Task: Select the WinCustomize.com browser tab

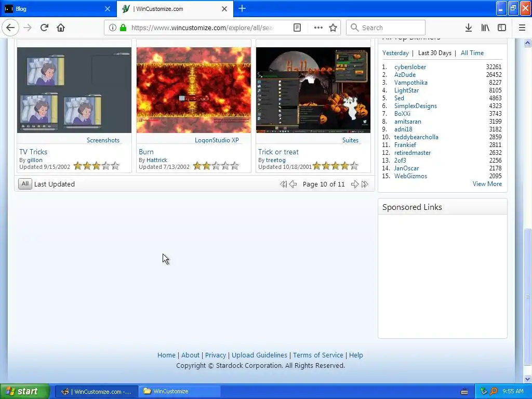Action: pos(175,9)
